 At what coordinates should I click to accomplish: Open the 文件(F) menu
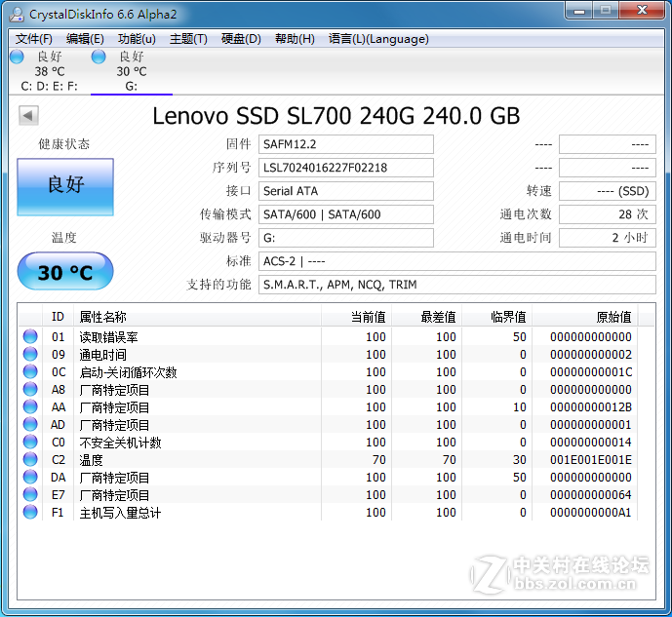(x=34, y=39)
